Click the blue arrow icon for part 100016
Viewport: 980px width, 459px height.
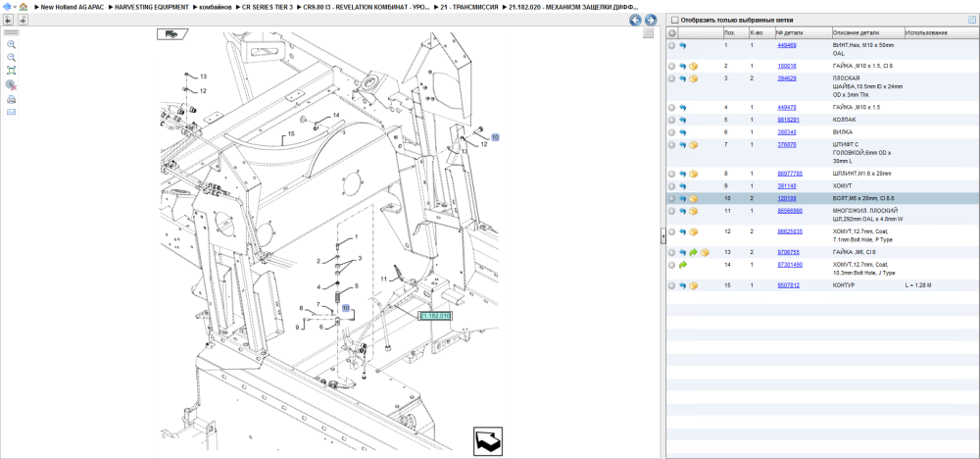[x=682, y=66]
